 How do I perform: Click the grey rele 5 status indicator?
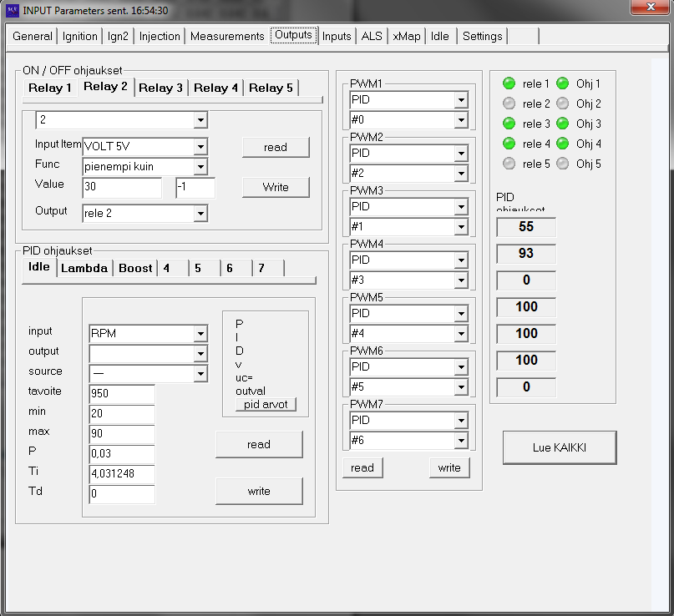[509, 164]
